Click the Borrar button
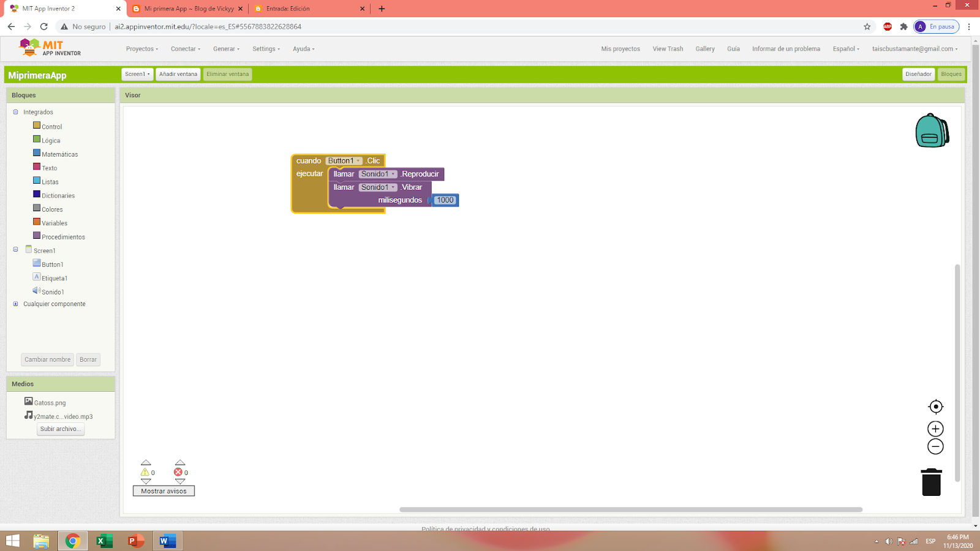The image size is (980, 551). click(88, 359)
